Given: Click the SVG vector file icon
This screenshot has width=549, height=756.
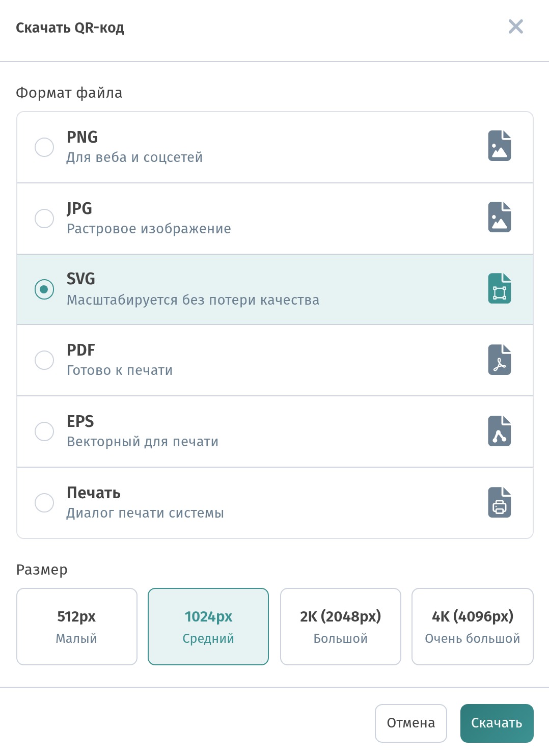Looking at the screenshot, I should [x=500, y=288].
